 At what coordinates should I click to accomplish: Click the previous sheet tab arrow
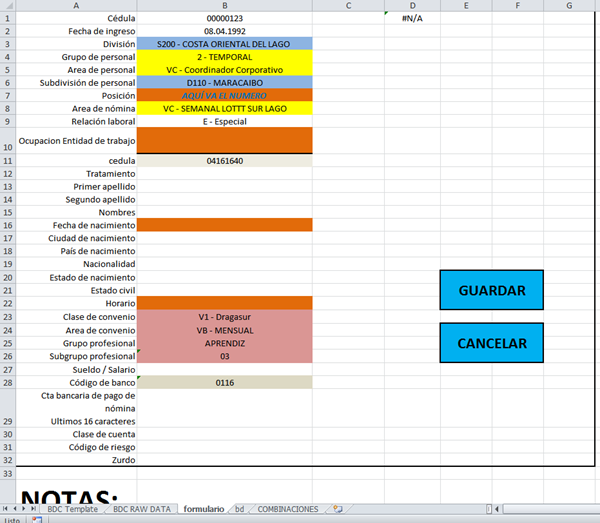pyautogui.click(x=15, y=509)
